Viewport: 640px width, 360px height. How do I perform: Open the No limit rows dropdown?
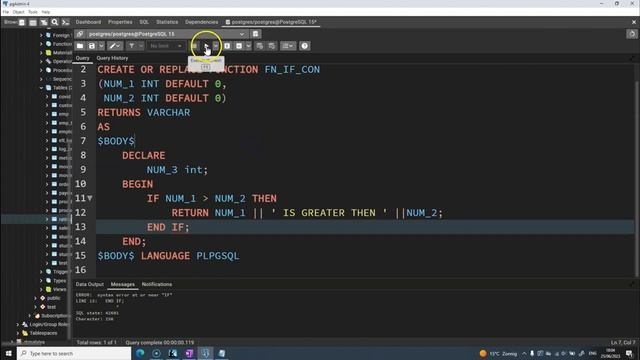[166, 46]
